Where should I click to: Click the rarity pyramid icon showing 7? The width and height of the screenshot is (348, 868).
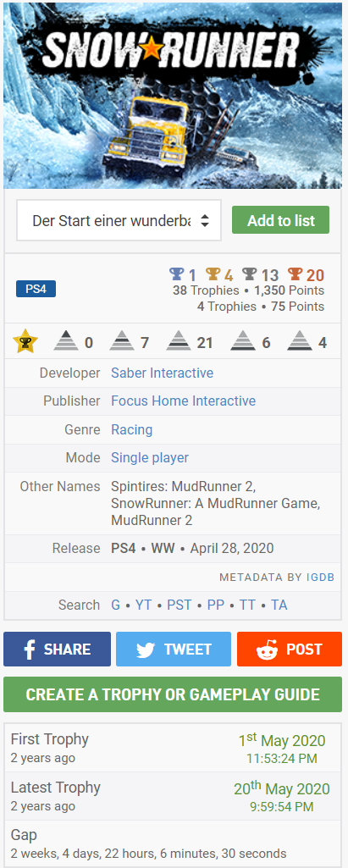coord(122,341)
